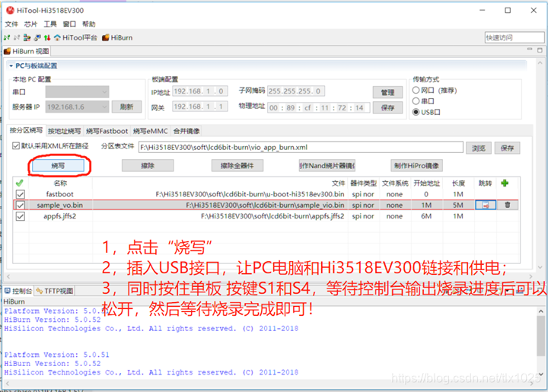Viewport: 548px width, 392px height.
Task: Click the make Nand burner image button
Action: pos(327,166)
